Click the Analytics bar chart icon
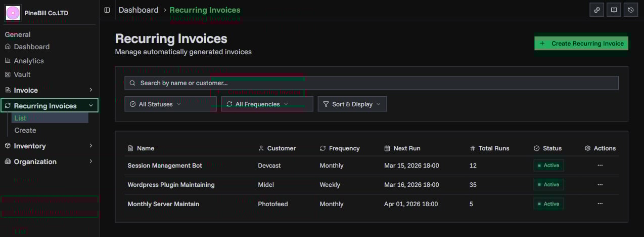This screenshot has width=644, height=237. [x=8, y=61]
